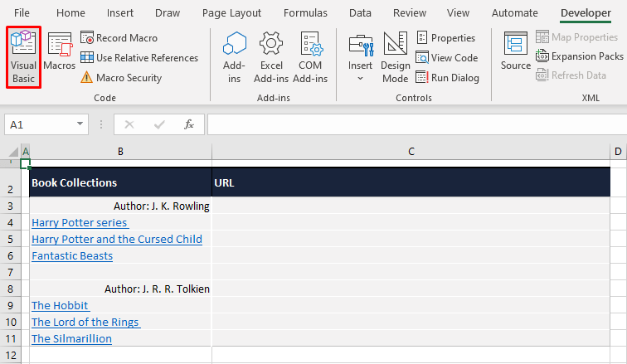Open The Lord of the Rings link

pyautogui.click(x=85, y=322)
